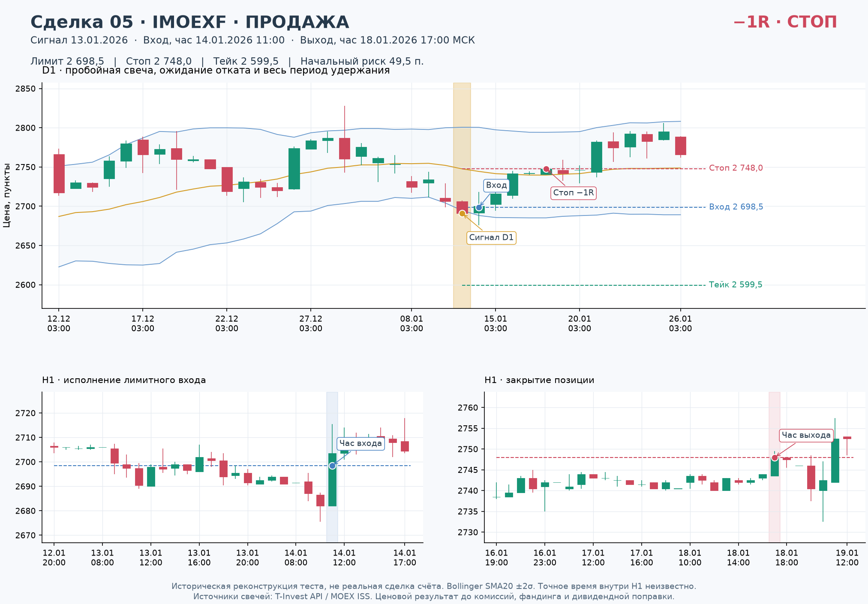Click the 'Час входа' annotation box
Viewport: 868px width, 604px height.
pos(360,443)
